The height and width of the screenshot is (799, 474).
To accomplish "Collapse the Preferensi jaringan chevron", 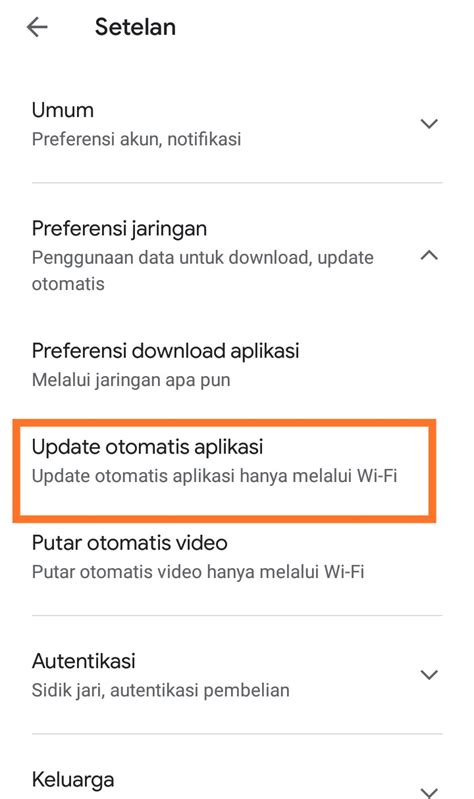I will [x=429, y=255].
